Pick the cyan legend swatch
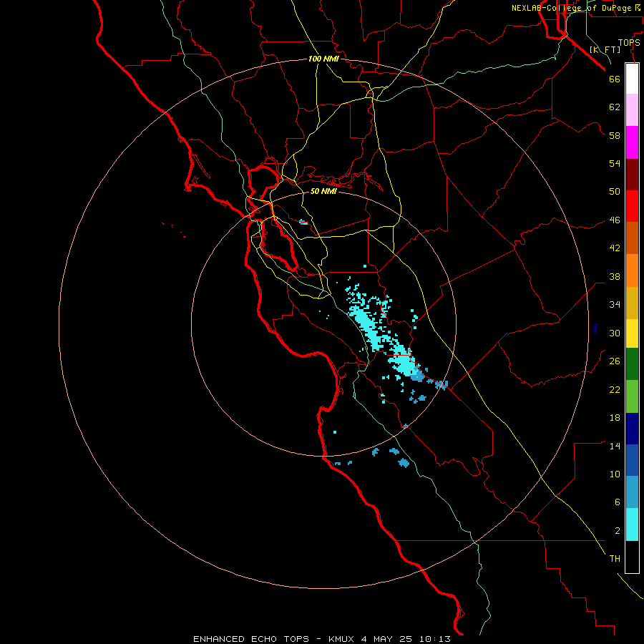This screenshot has width=644, height=644. pyautogui.click(x=632, y=525)
